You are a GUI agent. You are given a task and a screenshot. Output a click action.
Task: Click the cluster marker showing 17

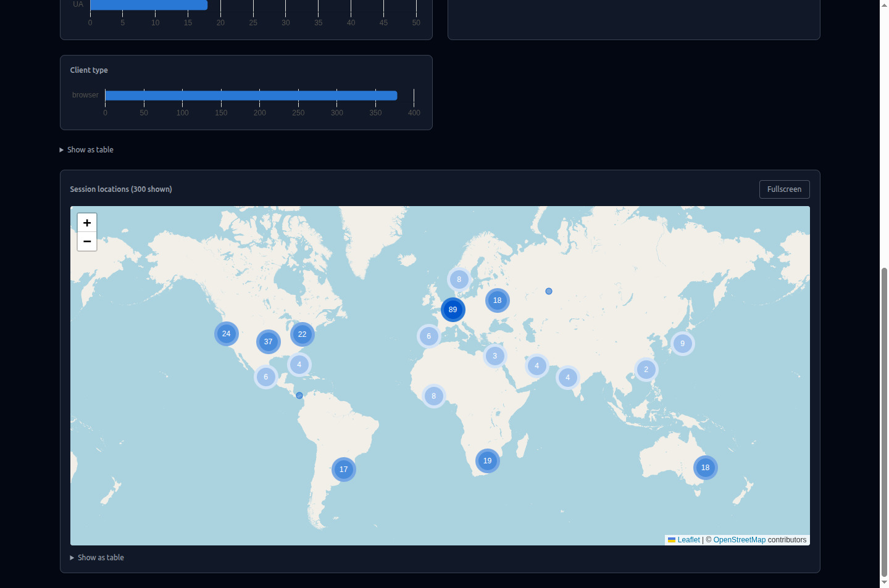[344, 470]
